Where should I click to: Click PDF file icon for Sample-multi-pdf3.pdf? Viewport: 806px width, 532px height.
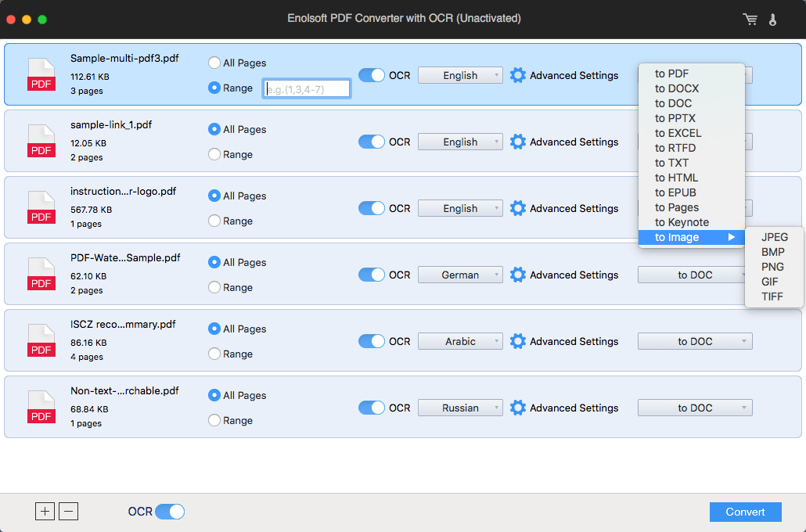coord(41,75)
